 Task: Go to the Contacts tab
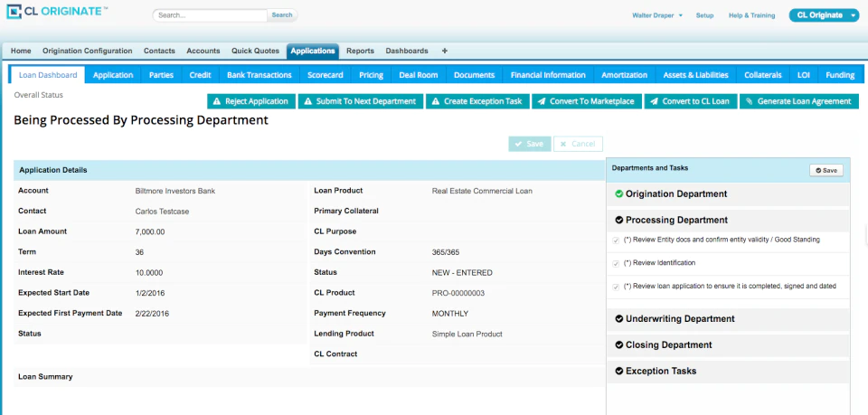(x=159, y=51)
